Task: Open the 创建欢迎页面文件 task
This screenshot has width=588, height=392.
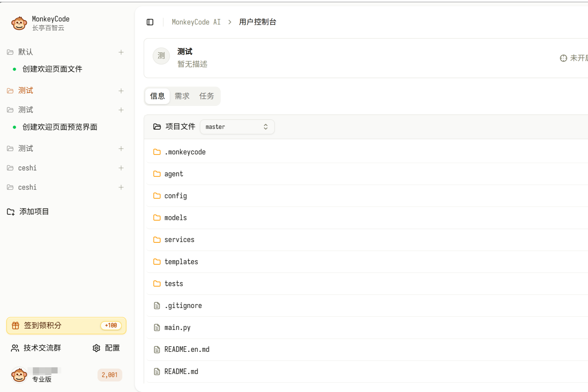Action: pyautogui.click(x=52, y=69)
